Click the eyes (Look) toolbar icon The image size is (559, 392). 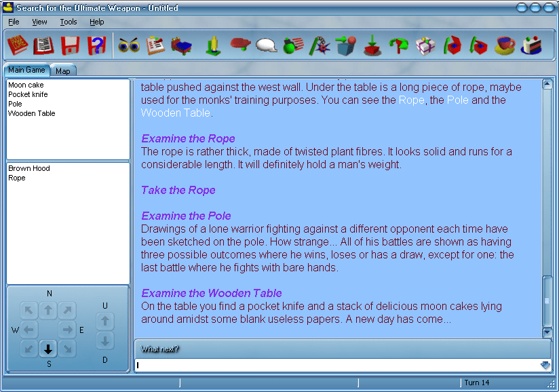[x=128, y=45]
